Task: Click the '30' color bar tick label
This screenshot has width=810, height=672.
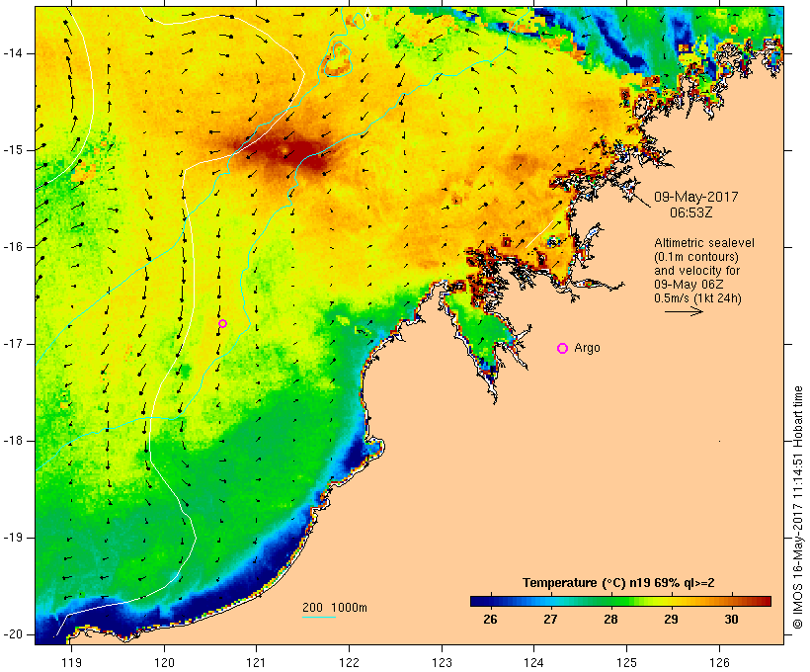Action: [731, 620]
